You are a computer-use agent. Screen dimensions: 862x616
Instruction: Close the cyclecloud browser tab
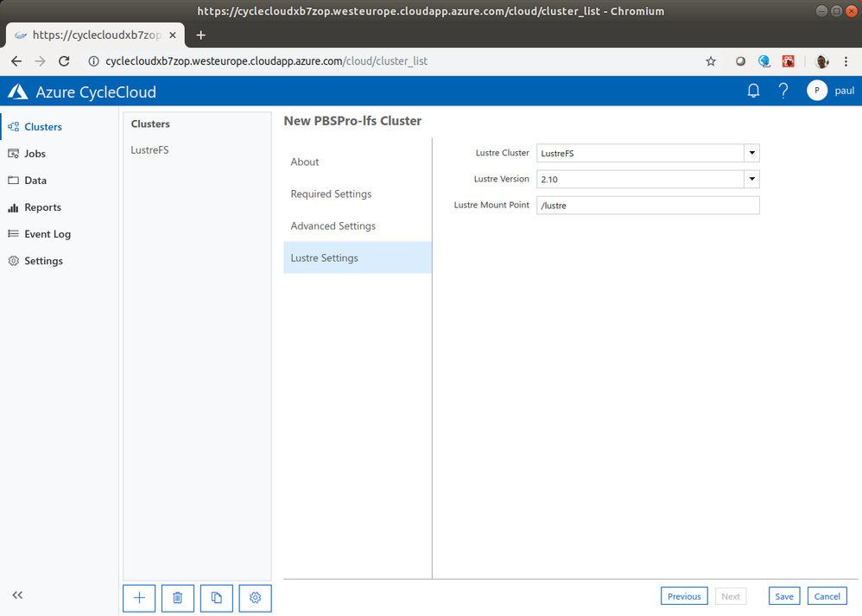pos(173,35)
